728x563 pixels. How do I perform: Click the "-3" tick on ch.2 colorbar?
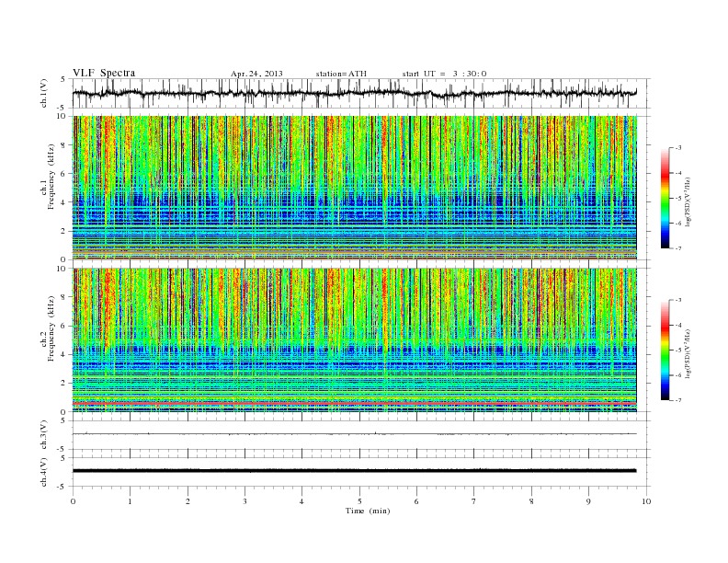[x=678, y=300]
